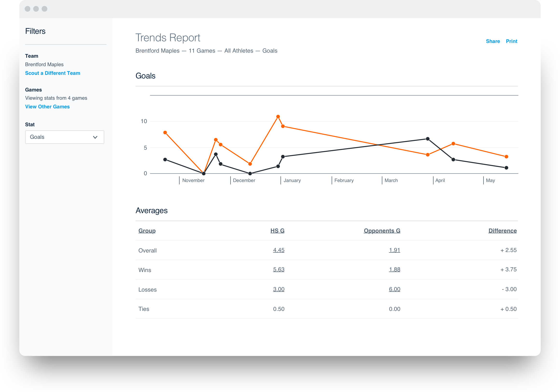This screenshot has height=392, width=560.
Task: Click the highest dark data point near April
Action: (427, 139)
